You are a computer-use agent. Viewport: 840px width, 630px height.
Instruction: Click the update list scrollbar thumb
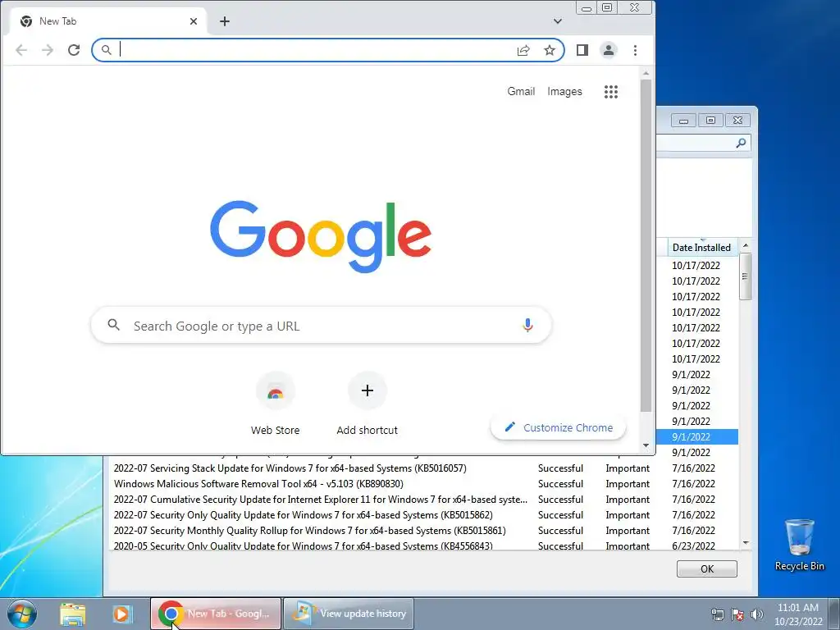(745, 276)
